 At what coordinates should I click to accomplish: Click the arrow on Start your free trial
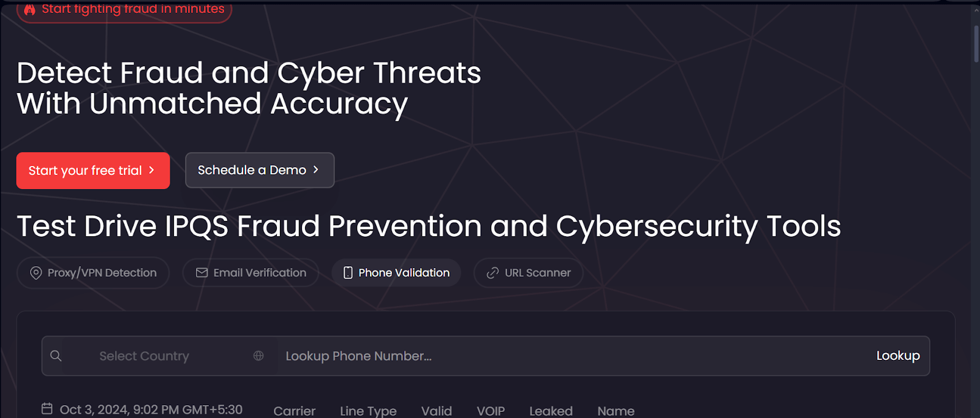pos(152,170)
